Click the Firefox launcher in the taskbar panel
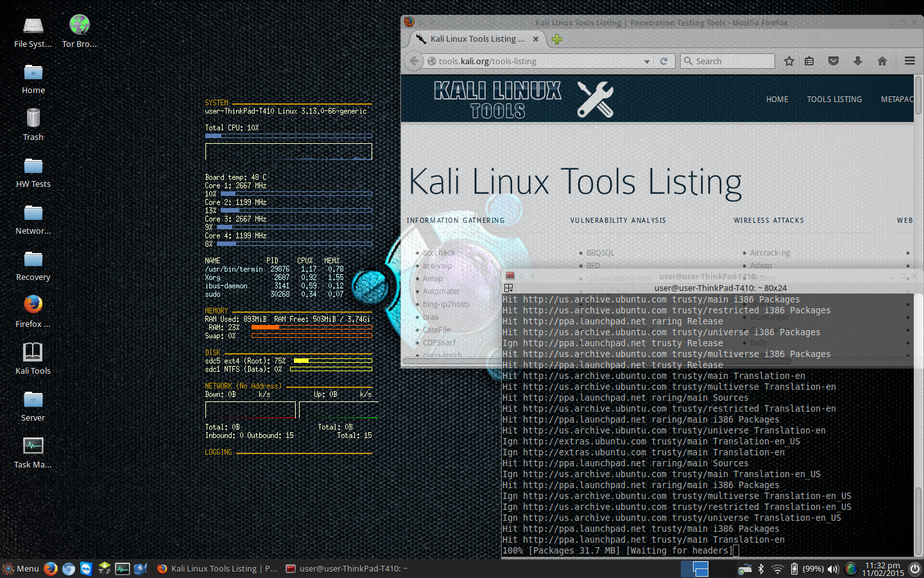924x578 pixels. point(51,568)
